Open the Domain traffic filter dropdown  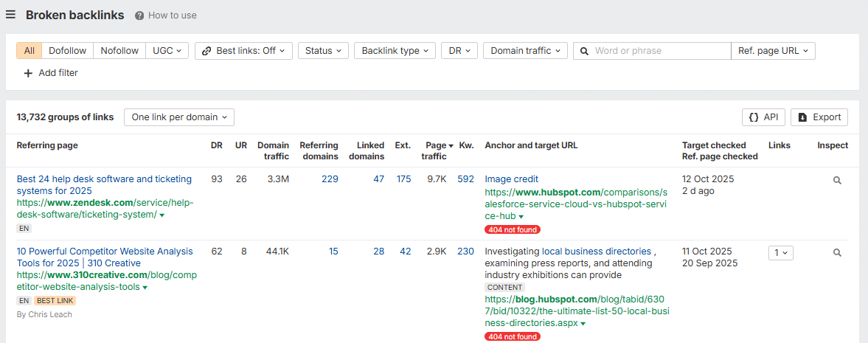click(x=525, y=51)
